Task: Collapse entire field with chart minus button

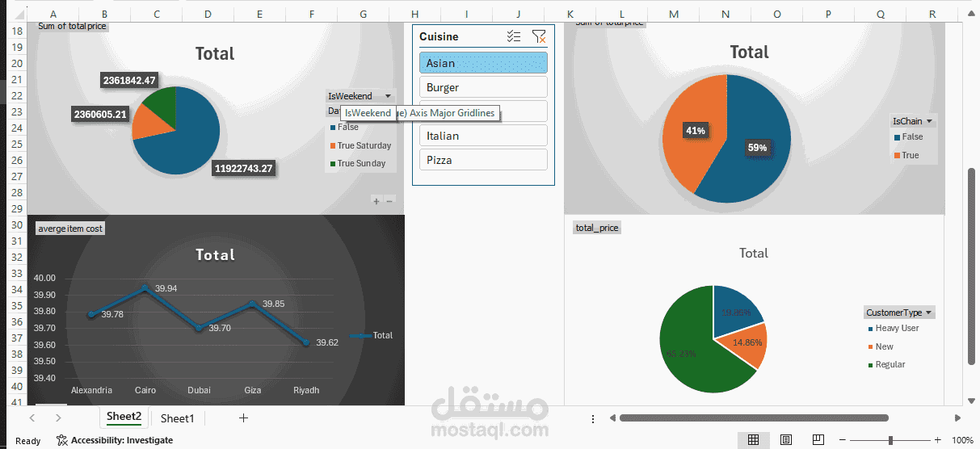Action: 389,200
